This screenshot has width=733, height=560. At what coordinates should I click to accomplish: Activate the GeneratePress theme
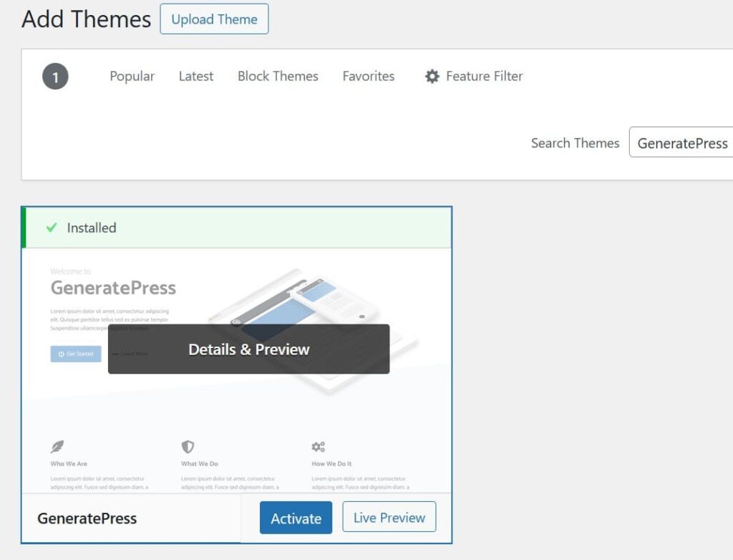pyautogui.click(x=296, y=518)
